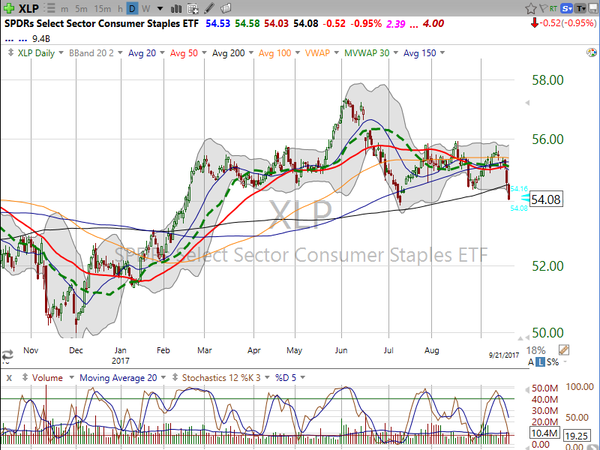Select the drawing pencil tool in toolbar
This screenshot has height=450, width=600.
tap(209, 8)
